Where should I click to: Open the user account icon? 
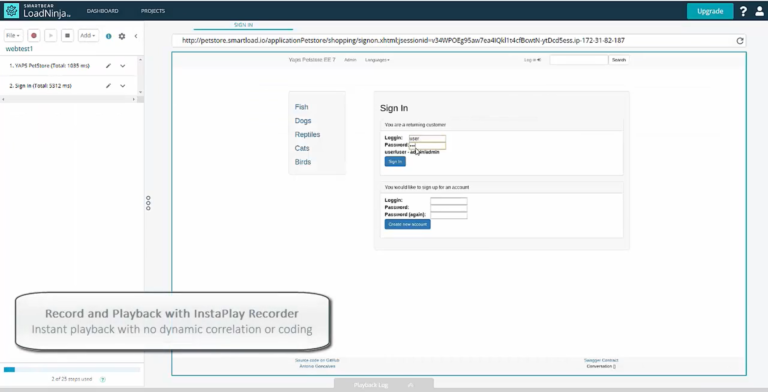[x=759, y=11]
